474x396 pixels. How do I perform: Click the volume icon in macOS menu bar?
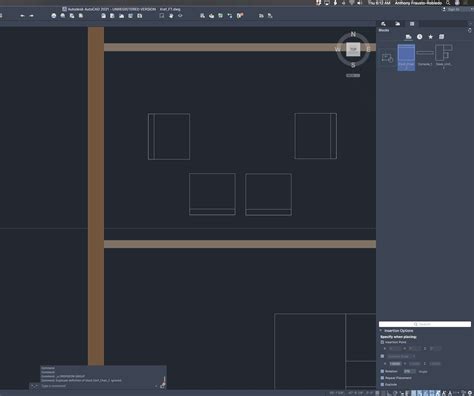[360, 3]
